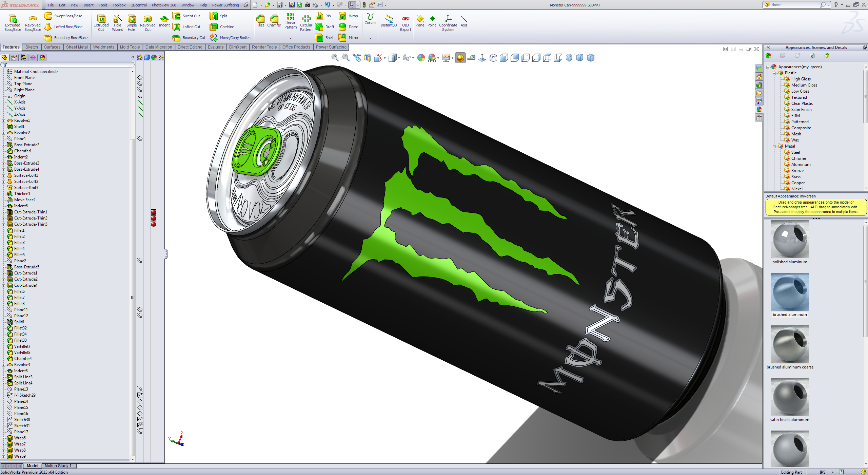The height and width of the screenshot is (475, 868).
Task: Click the IPS unit system in status bar
Action: [822, 472]
